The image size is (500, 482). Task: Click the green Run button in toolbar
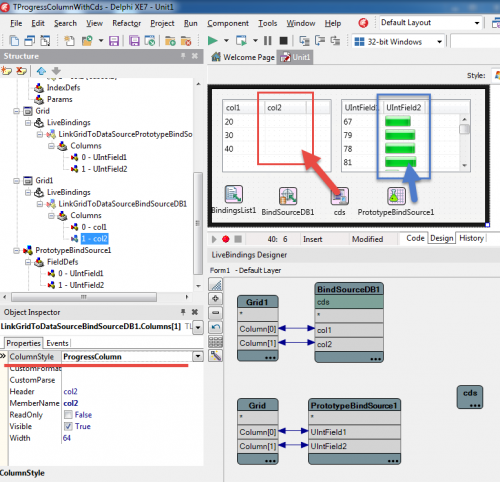click(x=212, y=41)
